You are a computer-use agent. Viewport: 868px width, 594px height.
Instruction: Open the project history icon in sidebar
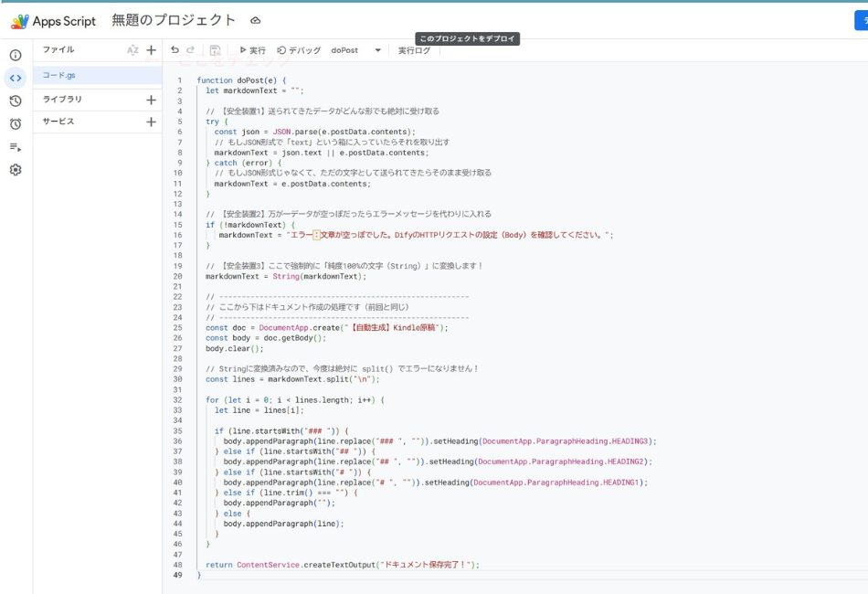16,101
